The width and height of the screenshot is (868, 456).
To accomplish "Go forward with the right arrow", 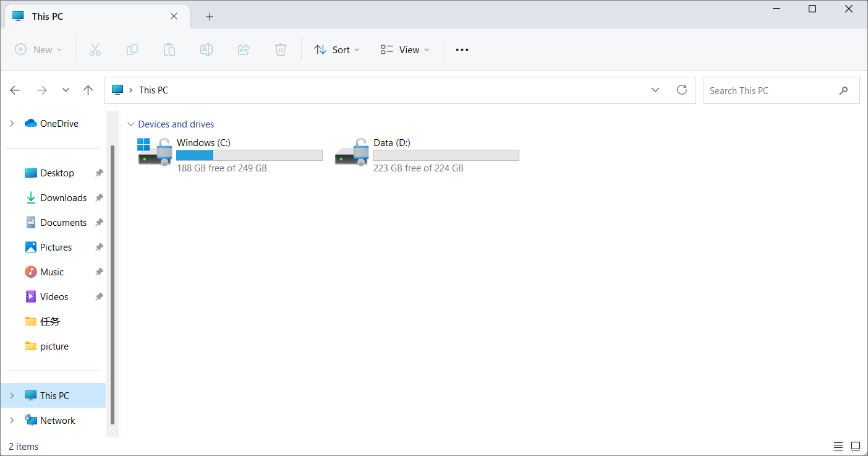I will [42, 90].
